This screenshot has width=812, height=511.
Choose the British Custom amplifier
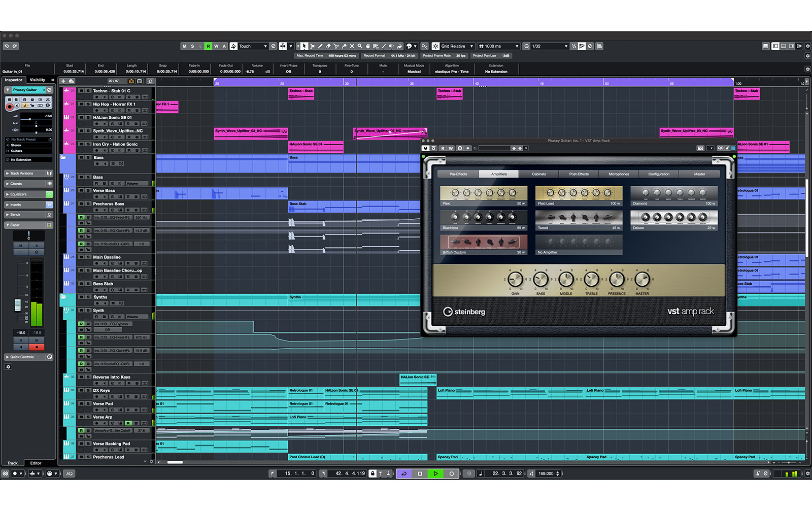pyautogui.click(x=484, y=245)
